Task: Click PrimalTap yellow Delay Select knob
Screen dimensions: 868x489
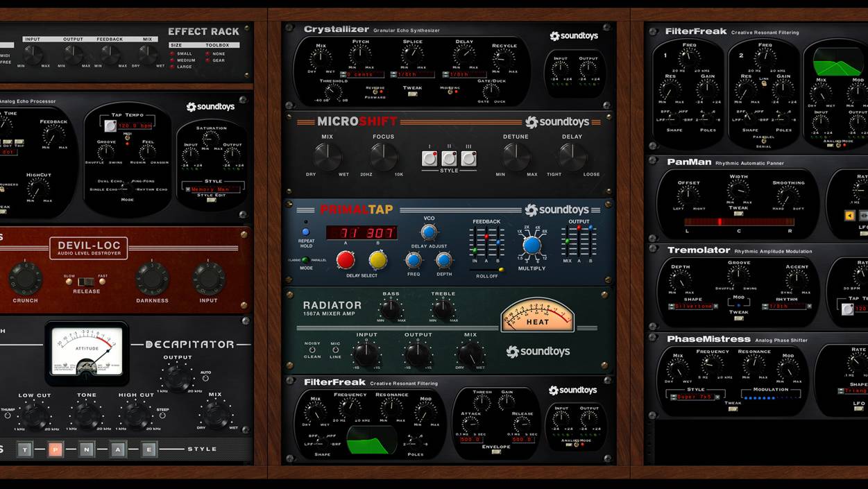Action: click(378, 260)
